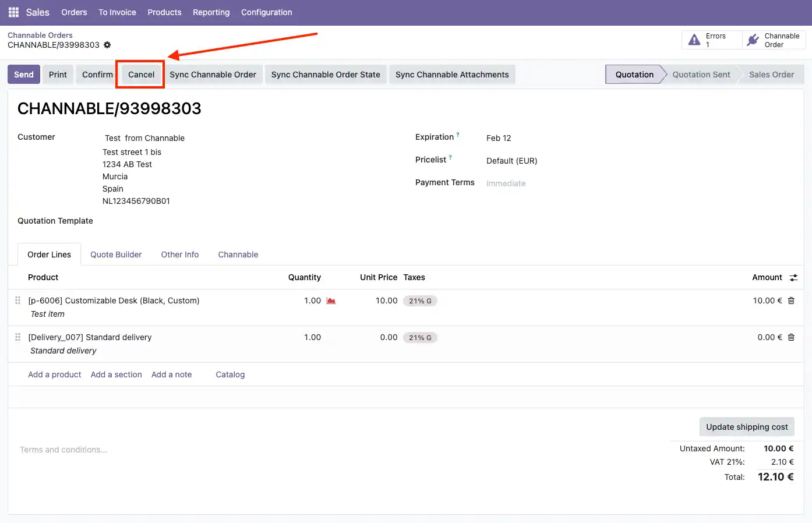The height and width of the screenshot is (523, 812).
Task: Open the Pricelist selector showing Default (EUR)
Action: point(511,160)
